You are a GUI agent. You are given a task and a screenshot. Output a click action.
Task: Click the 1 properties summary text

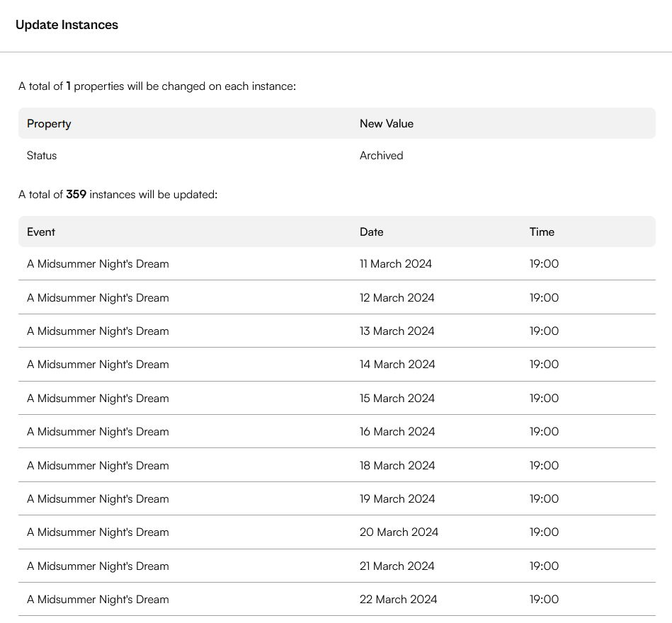pyautogui.click(x=157, y=86)
